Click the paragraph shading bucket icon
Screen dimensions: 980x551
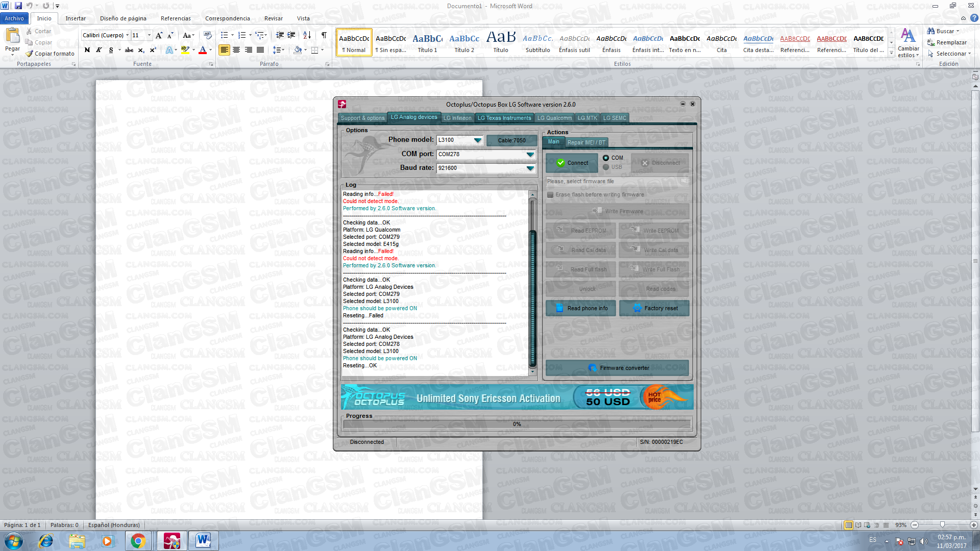[x=298, y=50]
